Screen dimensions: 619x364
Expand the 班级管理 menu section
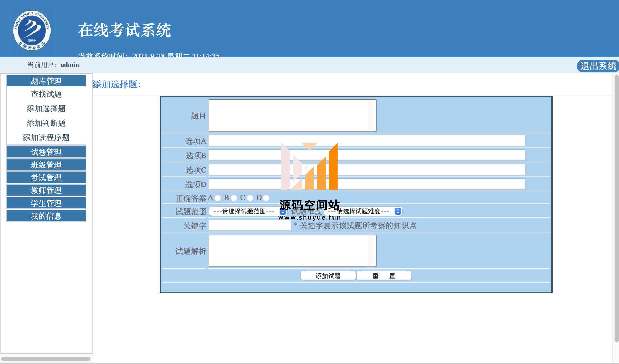tap(46, 165)
